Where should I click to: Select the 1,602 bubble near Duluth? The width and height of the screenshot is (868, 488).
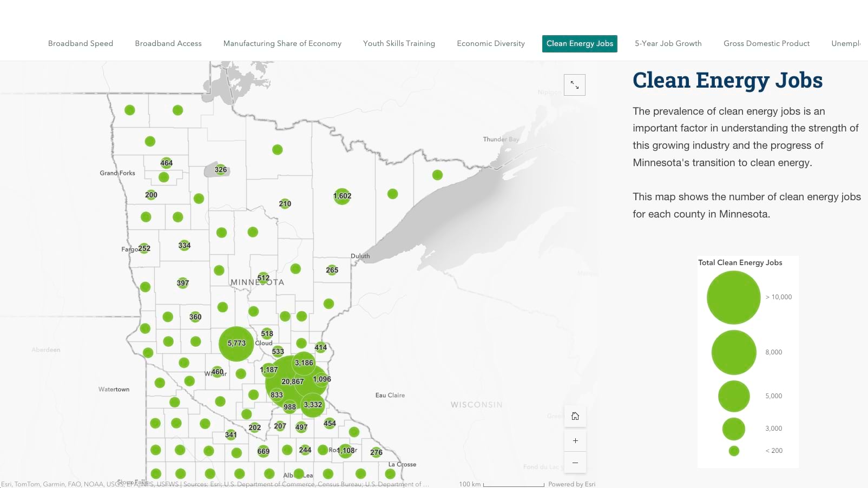pos(341,196)
